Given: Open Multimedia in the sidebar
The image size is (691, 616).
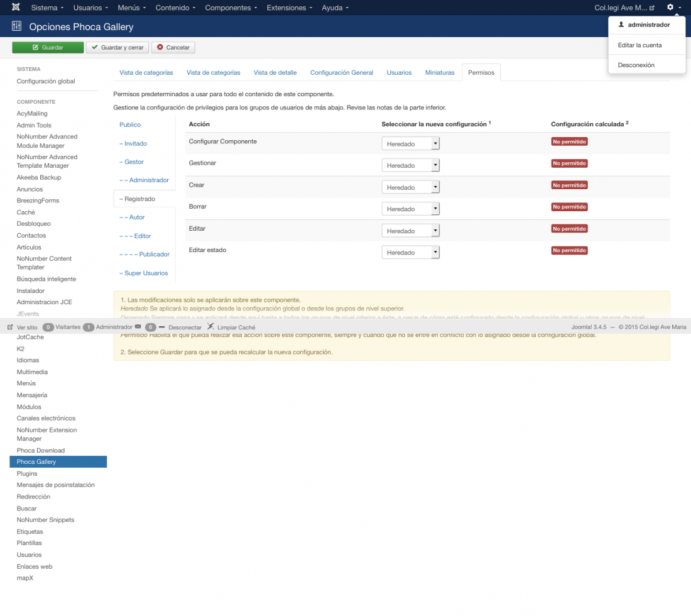Looking at the screenshot, I should pos(32,372).
